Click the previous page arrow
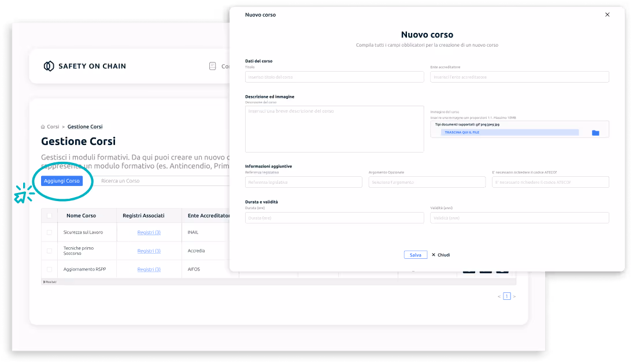Image resolution: width=633 pixels, height=364 pixels. click(499, 296)
